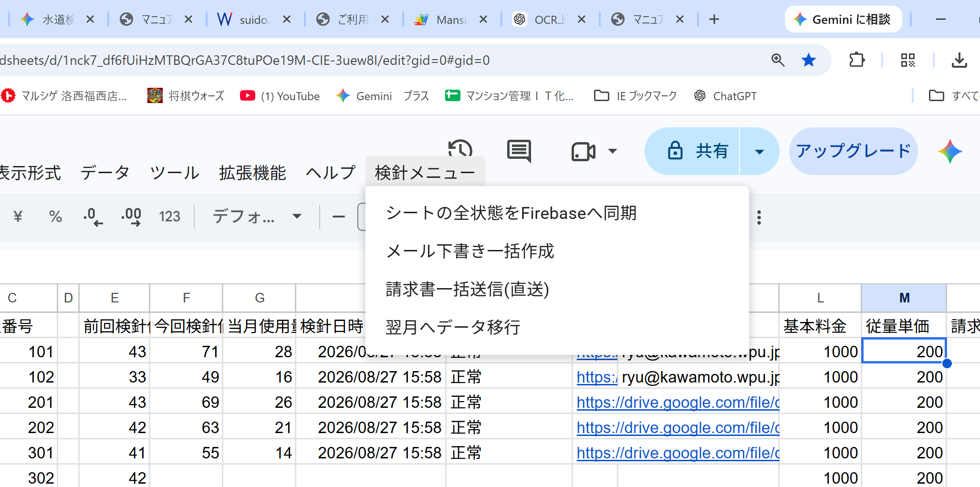Select column L header

point(820,298)
